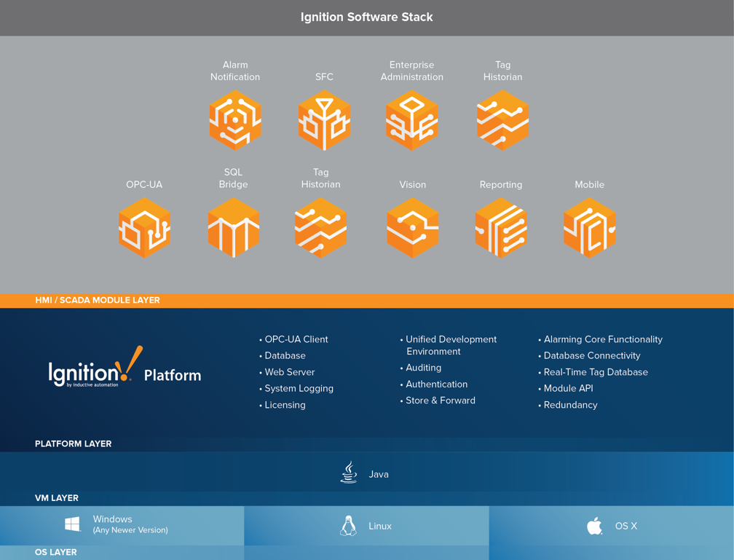The width and height of the screenshot is (734, 560).
Task: Select the Vision module icon
Action: [412, 228]
